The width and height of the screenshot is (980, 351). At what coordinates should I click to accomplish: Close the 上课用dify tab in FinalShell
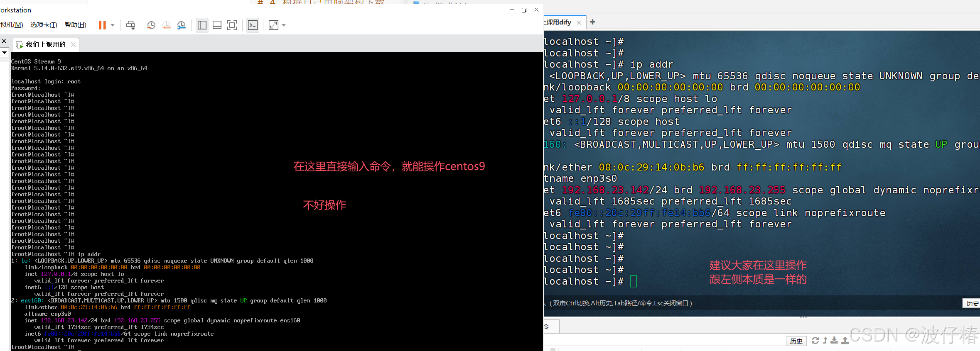click(x=579, y=22)
